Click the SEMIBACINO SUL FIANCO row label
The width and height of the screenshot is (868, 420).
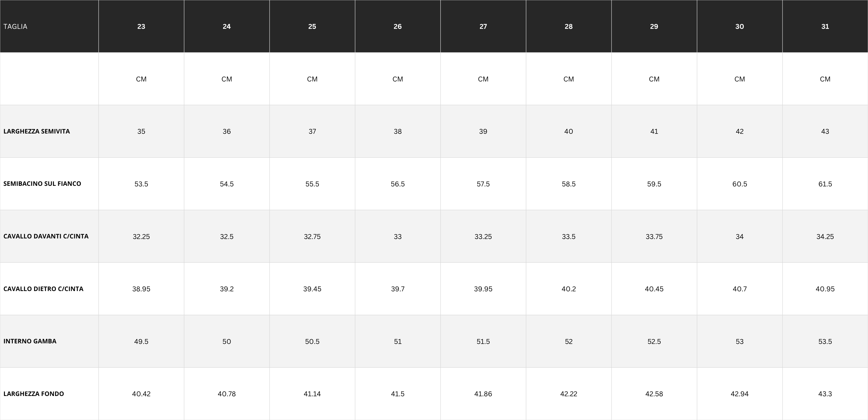coord(42,184)
